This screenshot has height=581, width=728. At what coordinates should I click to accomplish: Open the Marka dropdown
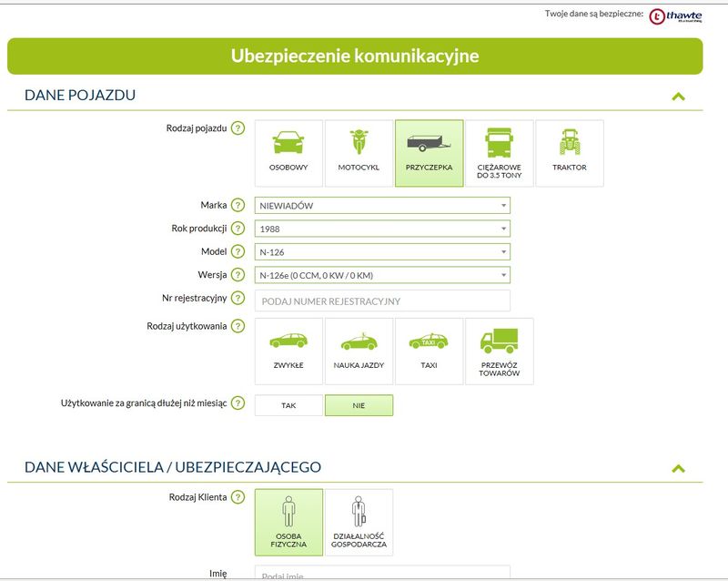coord(382,206)
